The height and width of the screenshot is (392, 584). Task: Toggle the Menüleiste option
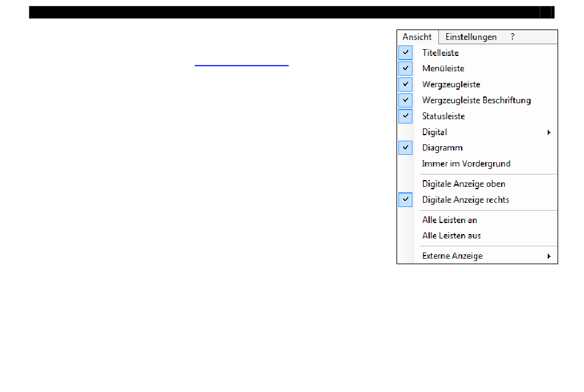pyautogui.click(x=478, y=68)
